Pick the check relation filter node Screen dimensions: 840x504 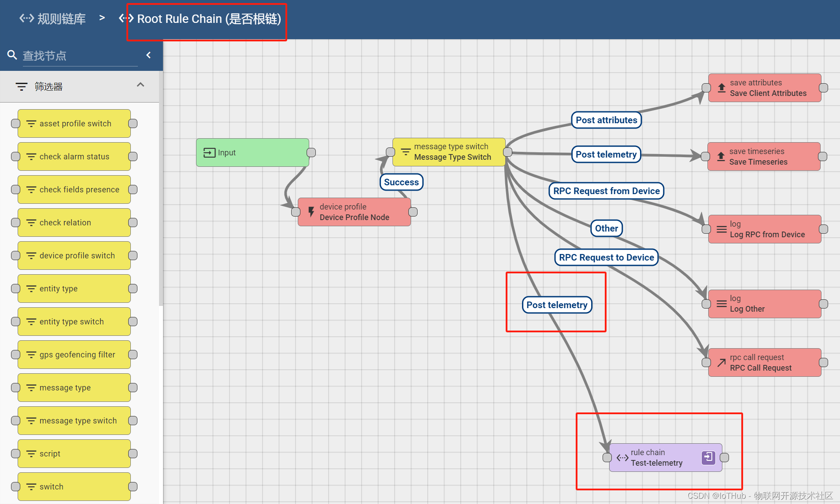[x=74, y=223]
